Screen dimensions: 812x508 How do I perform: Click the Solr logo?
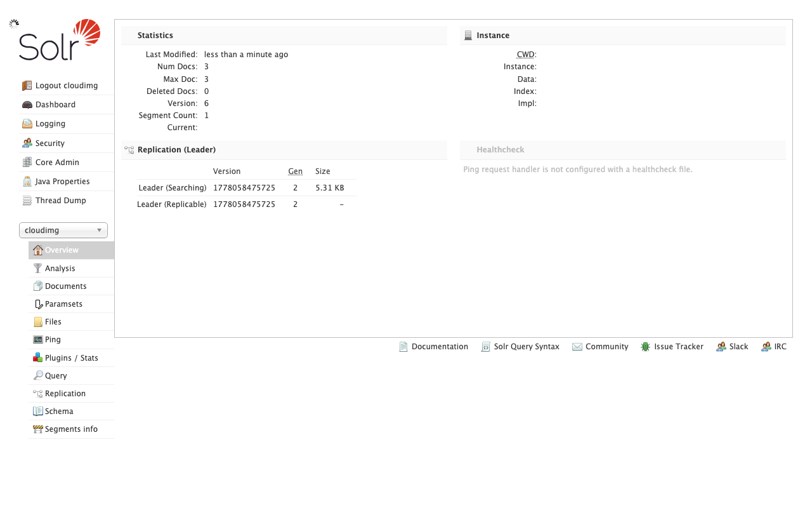click(60, 40)
